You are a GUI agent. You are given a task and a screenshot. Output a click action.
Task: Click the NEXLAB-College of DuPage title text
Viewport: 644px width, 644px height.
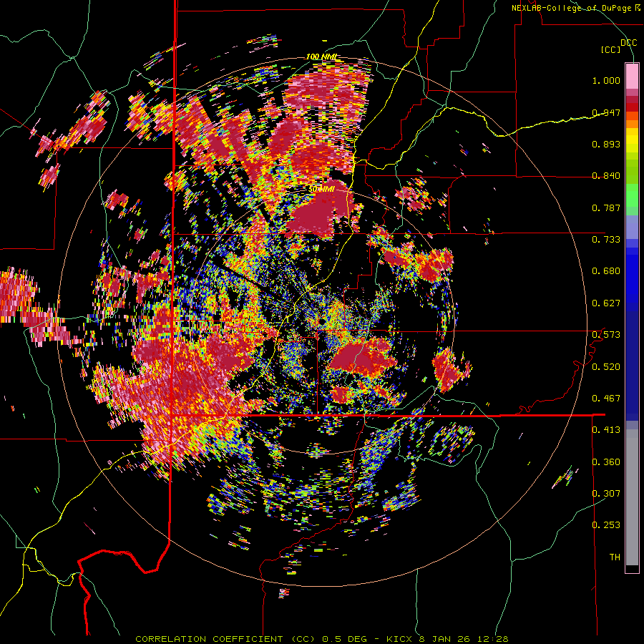pyautogui.click(x=571, y=8)
